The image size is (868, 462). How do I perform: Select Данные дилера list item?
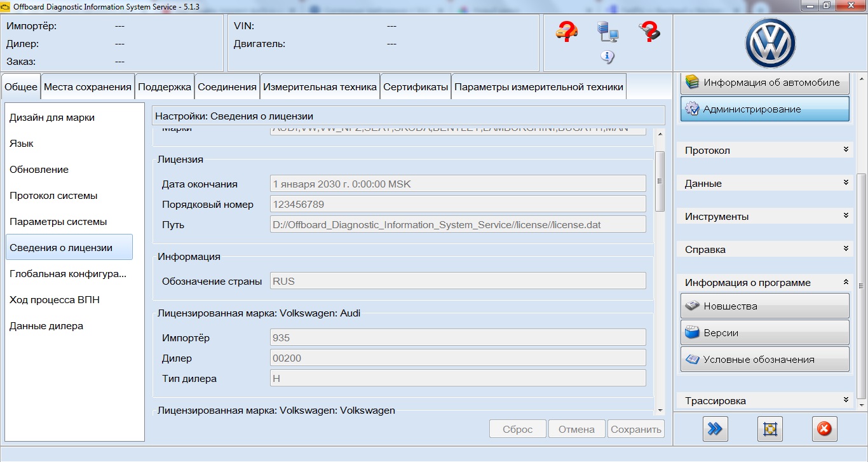tap(69, 326)
